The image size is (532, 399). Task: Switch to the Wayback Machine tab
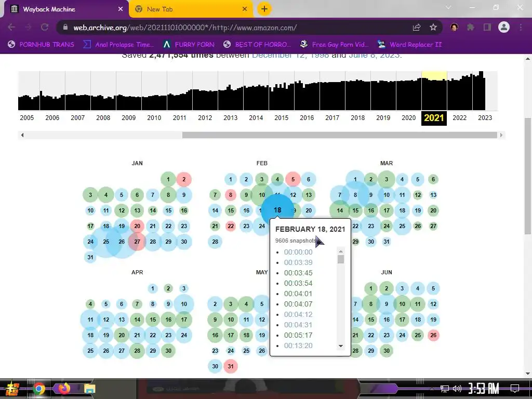click(x=64, y=9)
